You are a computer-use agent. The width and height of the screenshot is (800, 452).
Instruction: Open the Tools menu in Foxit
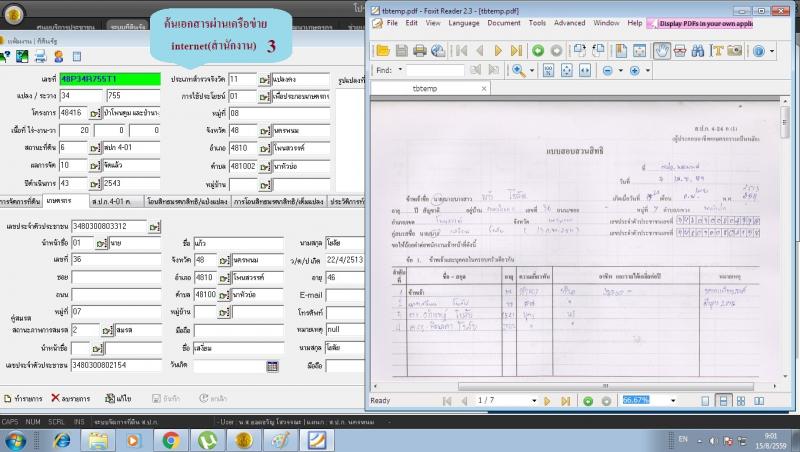(537, 23)
